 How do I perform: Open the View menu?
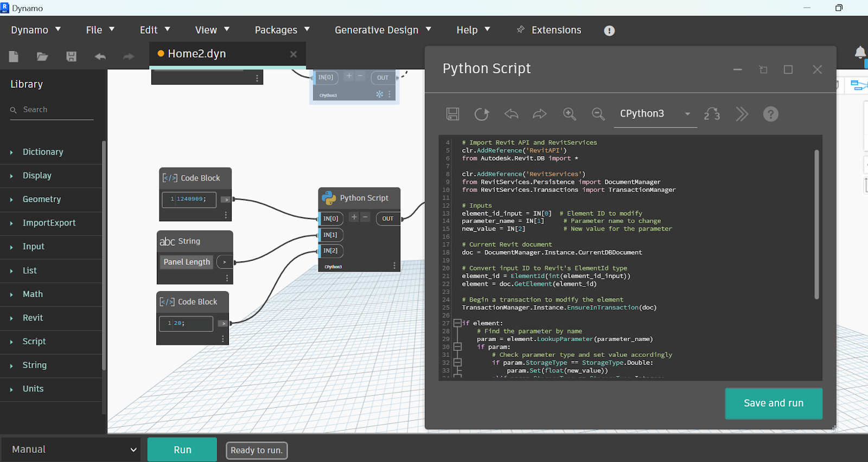tap(212, 30)
